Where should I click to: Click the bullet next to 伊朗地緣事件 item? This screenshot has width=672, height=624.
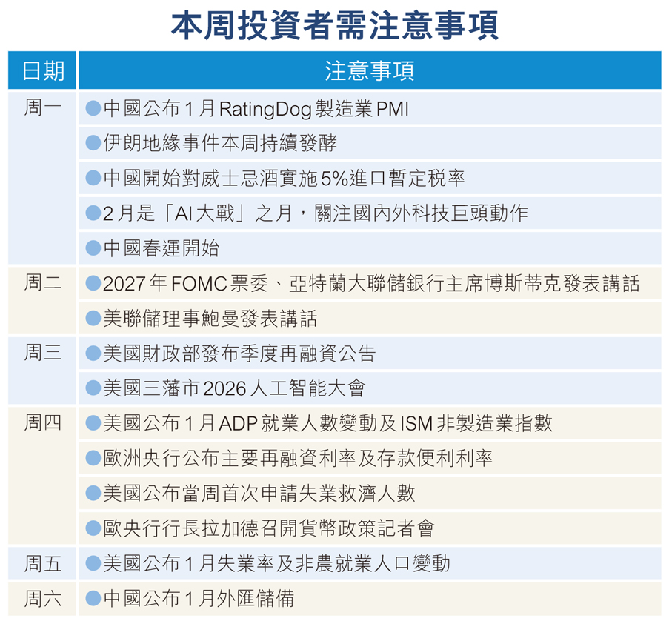coord(93,144)
